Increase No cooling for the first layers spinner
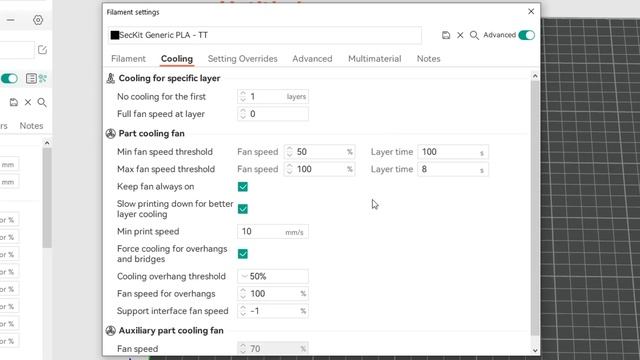This screenshot has width=640, height=360. click(x=243, y=93)
